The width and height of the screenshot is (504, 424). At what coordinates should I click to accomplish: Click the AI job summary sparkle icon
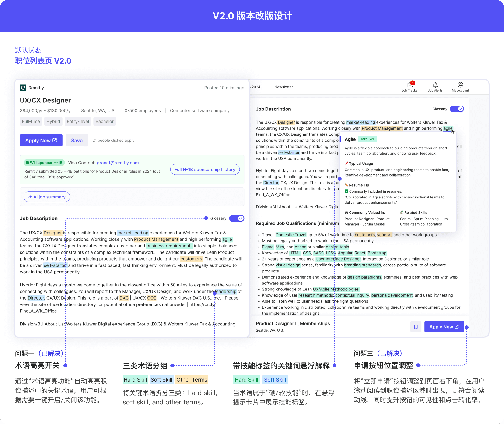point(30,197)
